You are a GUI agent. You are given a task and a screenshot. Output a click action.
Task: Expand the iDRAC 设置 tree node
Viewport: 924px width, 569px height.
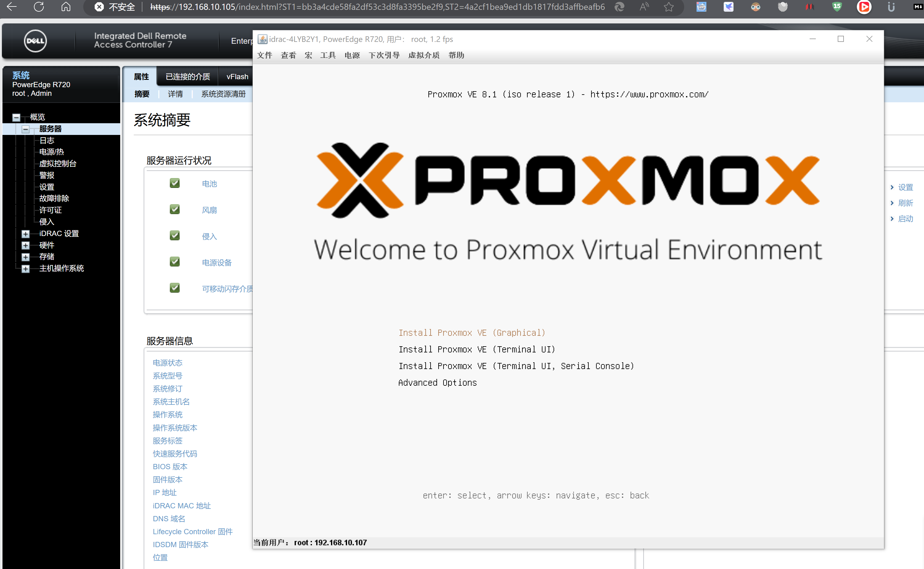pos(25,234)
